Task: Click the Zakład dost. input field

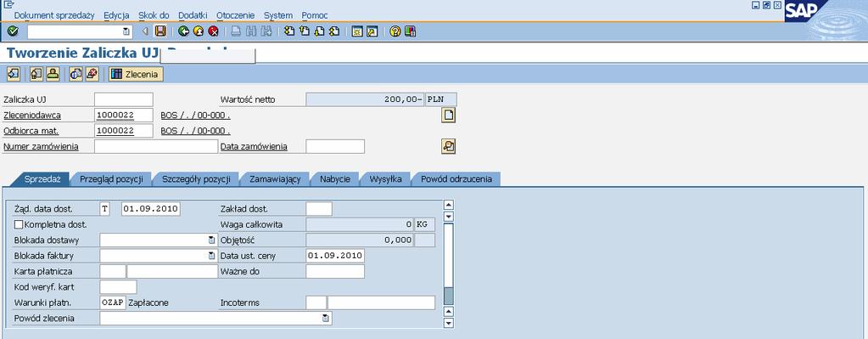Action: 319,209
